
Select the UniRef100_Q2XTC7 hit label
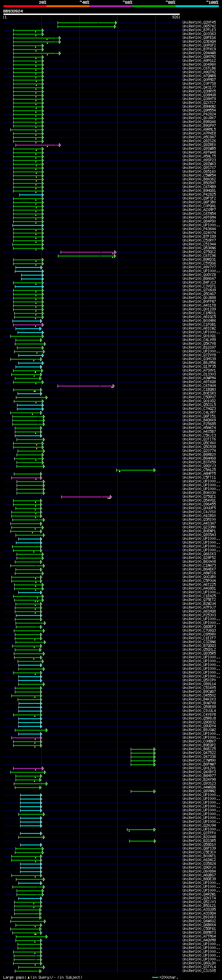(199, 103)
